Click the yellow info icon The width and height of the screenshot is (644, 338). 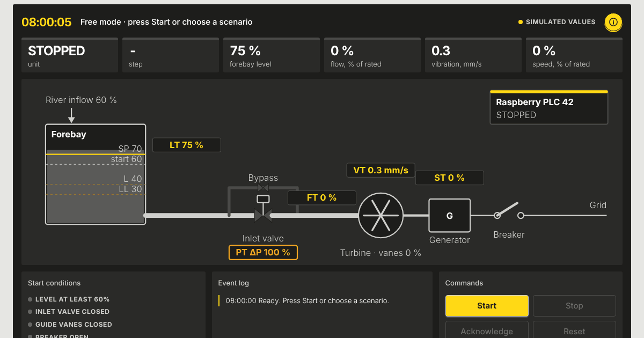click(x=613, y=22)
